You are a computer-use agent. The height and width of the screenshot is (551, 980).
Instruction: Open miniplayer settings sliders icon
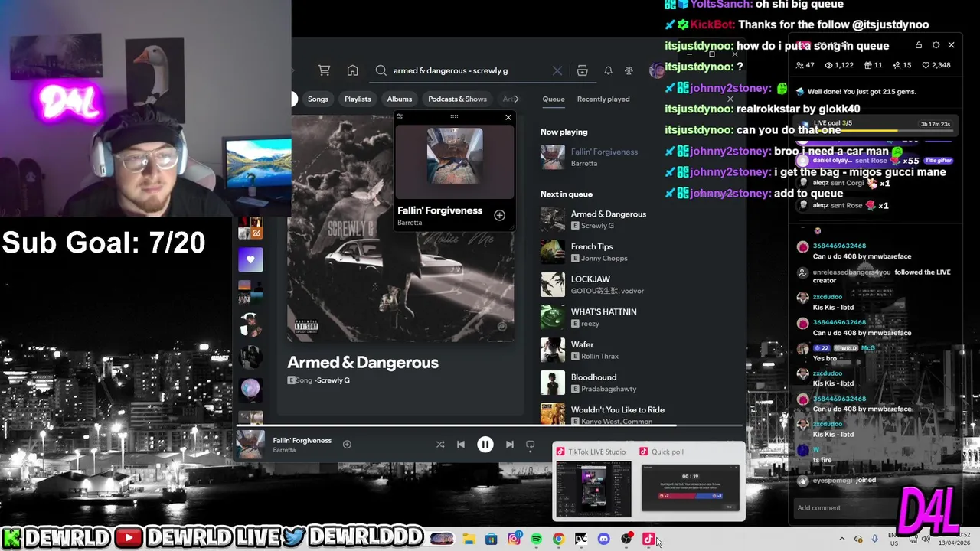tap(400, 116)
